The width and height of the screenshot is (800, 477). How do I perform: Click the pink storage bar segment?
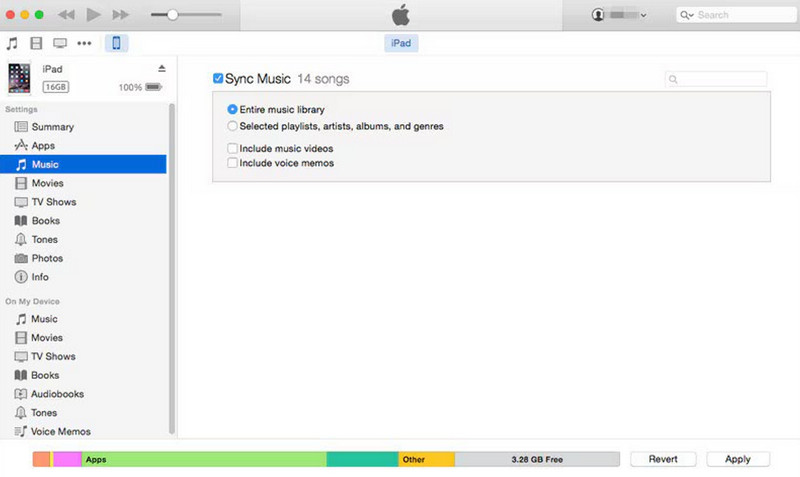tap(67, 459)
